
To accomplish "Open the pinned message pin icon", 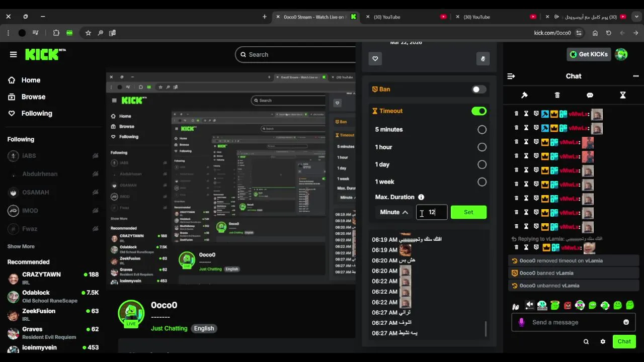I will [x=524, y=95].
